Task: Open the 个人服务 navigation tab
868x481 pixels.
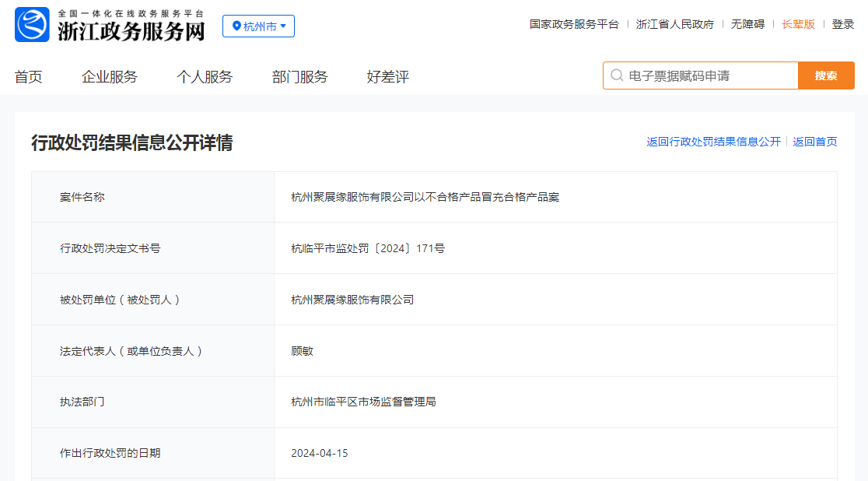Action: pyautogui.click(x=205, y=77)
